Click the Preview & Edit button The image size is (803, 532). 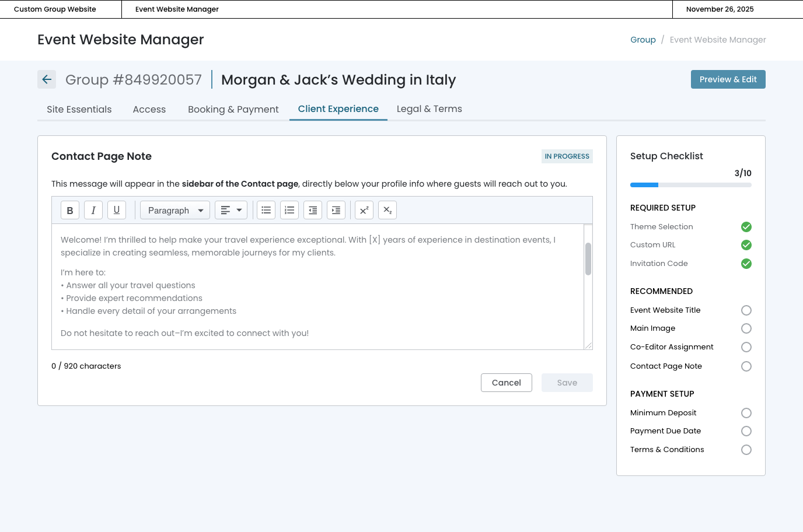728,80
